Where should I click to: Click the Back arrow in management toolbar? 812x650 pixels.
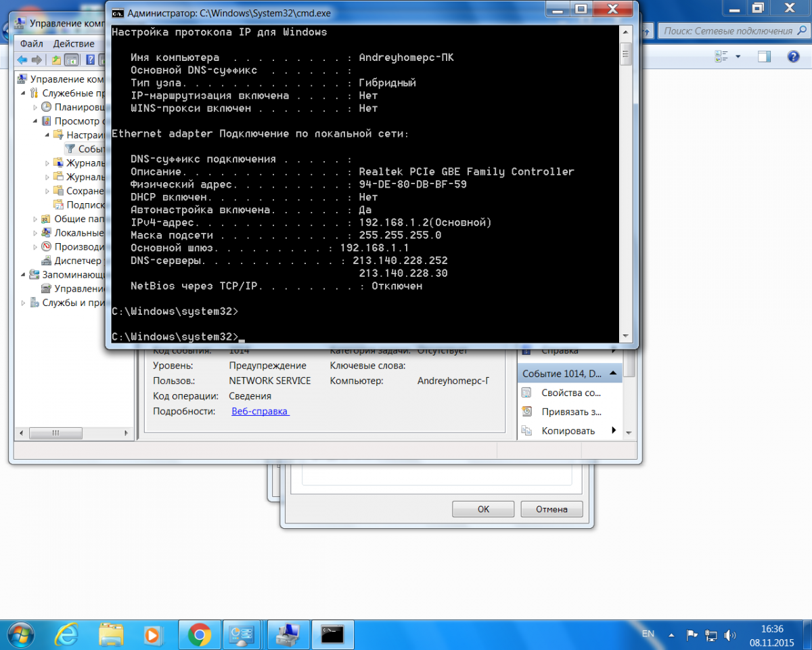22,60
